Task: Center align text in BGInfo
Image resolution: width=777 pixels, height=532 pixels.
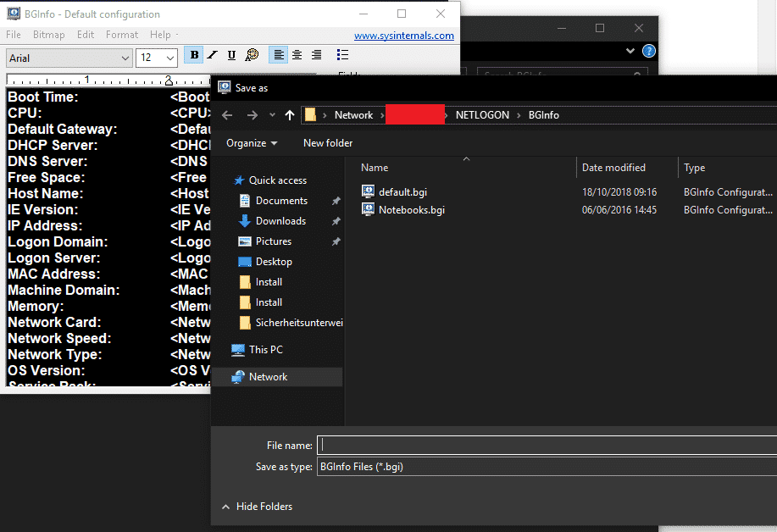Action: [297, 55]
